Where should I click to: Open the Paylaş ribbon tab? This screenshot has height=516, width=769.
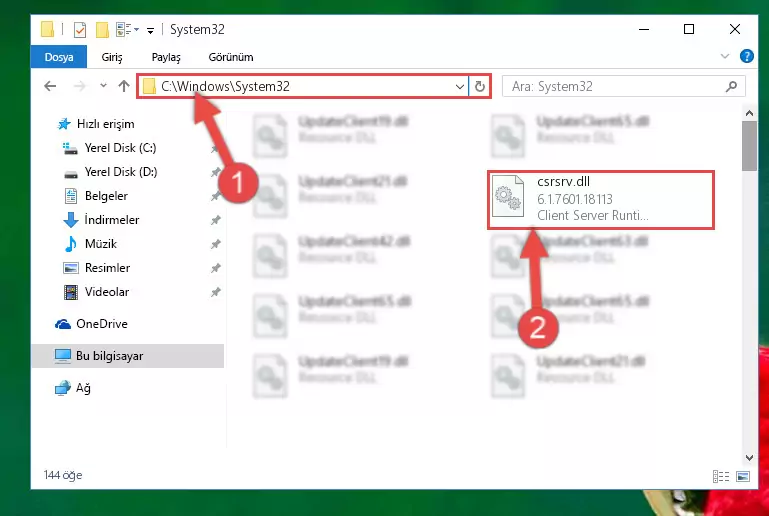[x=166, y=57]
